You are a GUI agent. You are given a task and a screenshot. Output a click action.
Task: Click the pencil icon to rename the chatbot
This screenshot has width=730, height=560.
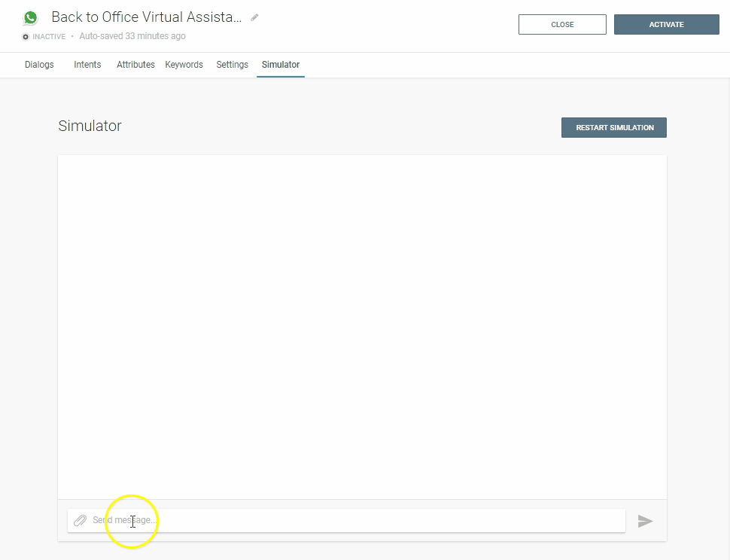click(x=255, y=17)
